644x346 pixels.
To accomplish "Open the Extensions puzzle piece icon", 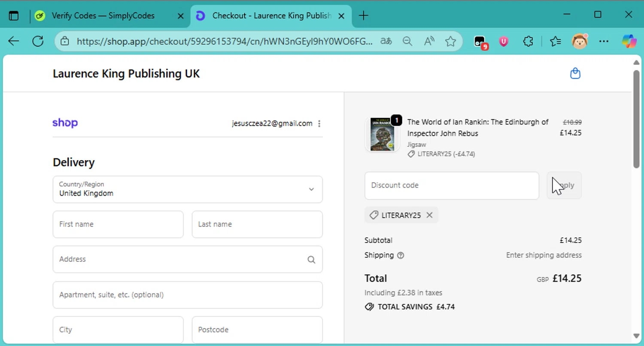I will point(528,41).
